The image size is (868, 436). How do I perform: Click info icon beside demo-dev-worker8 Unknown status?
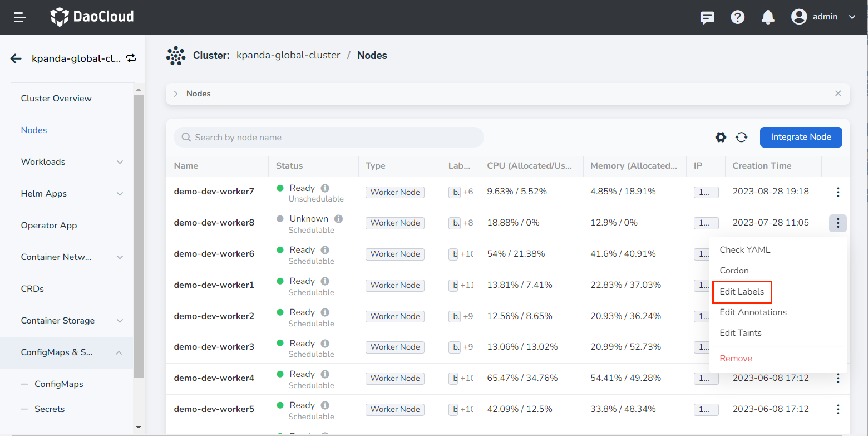tap(338, 219)
